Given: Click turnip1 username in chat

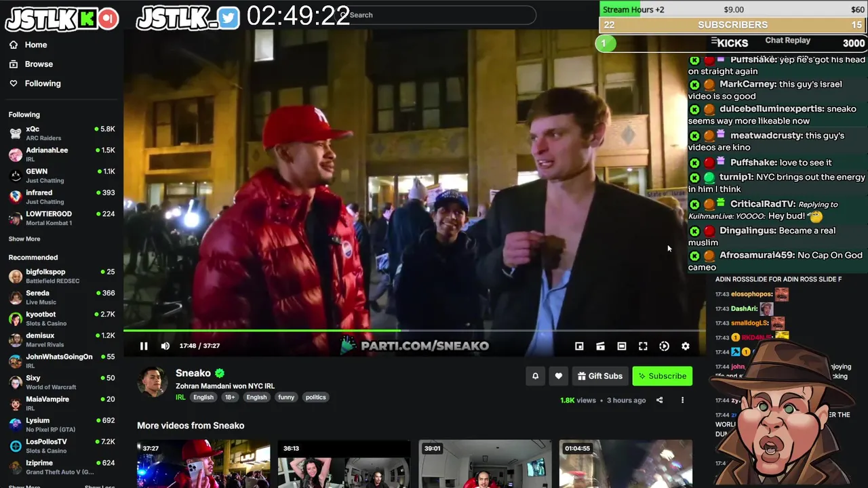Looking at the screenshot, I should click(735, 177).
